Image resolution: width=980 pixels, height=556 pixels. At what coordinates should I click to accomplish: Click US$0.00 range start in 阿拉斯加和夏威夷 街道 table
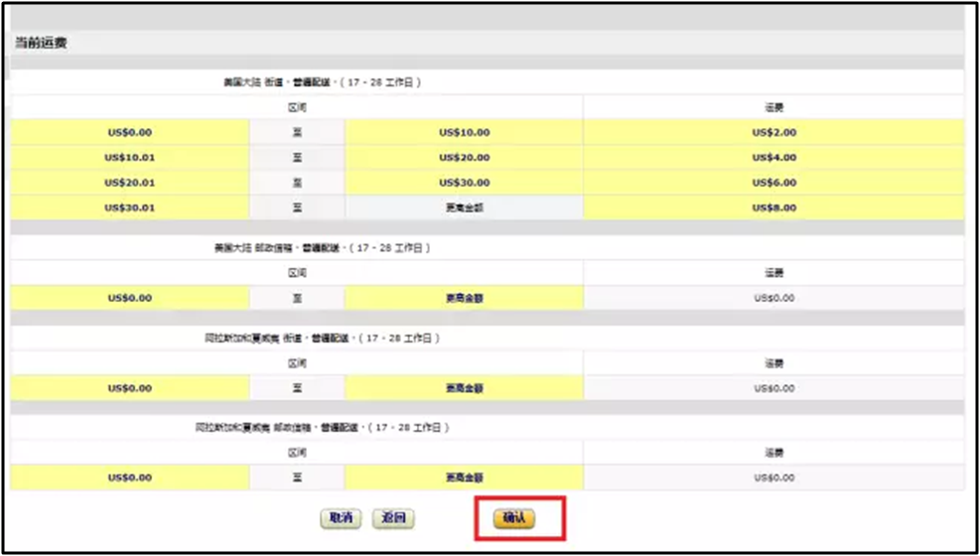click(130, 388)
